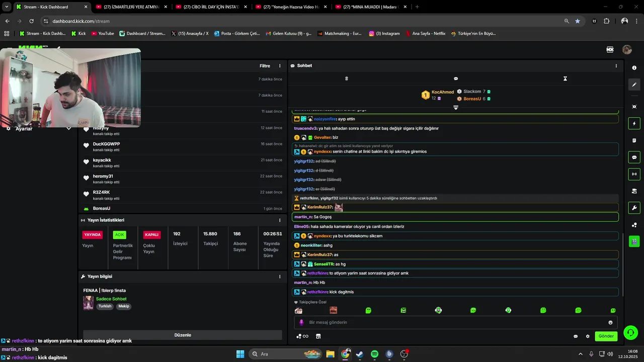The width and height of the screenshot is (644, 362).
Task: Open the YouTube bookmark
Action: [103, 34]
